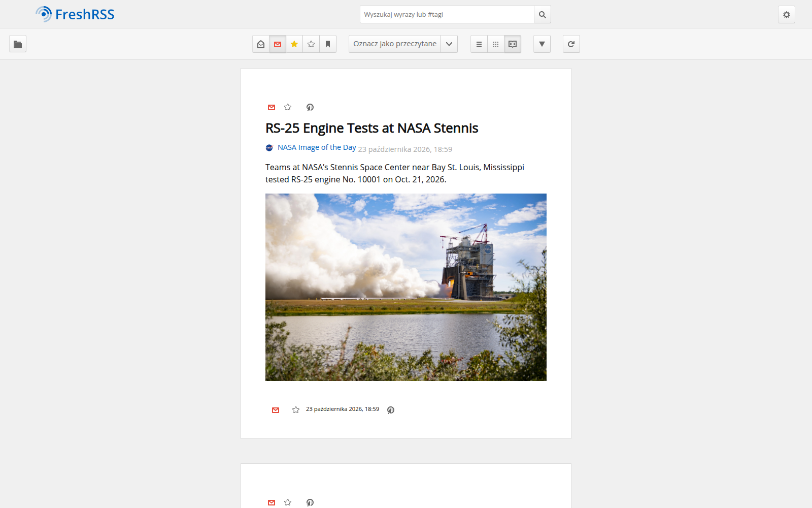Open the bookmark user queries menu
The height and width of the screenshot is (508, 812).
pos(328,44)
